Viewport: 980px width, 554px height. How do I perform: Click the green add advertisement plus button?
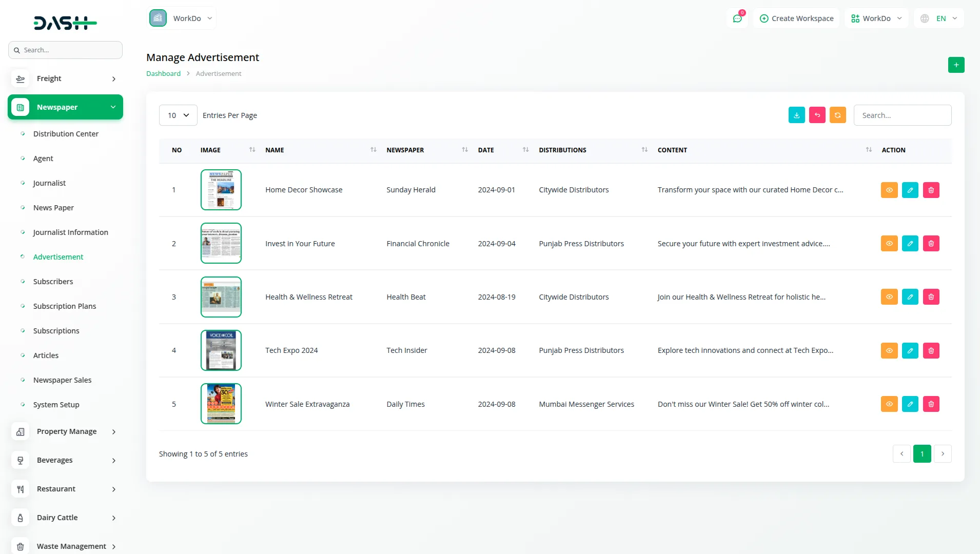click(x=956, y=65)
